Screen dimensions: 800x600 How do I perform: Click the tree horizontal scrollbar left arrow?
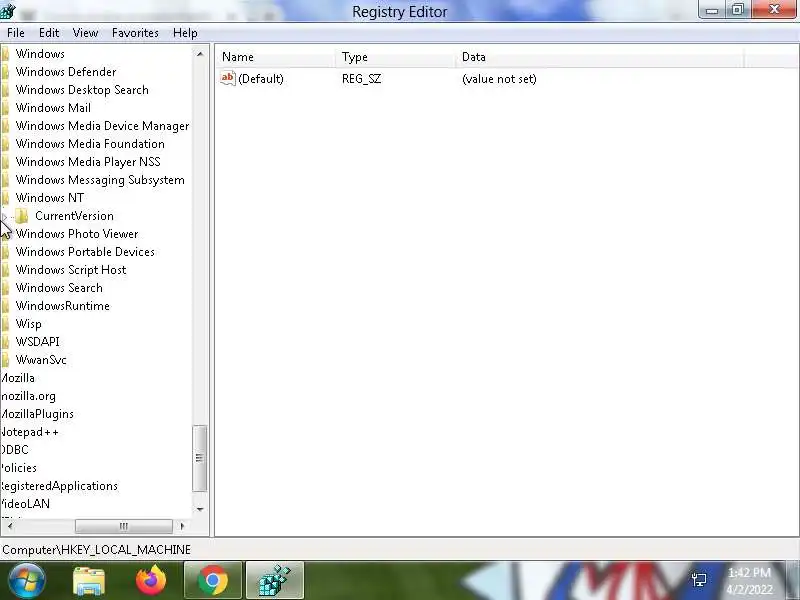pyautogui.click(x=11, y=526)
